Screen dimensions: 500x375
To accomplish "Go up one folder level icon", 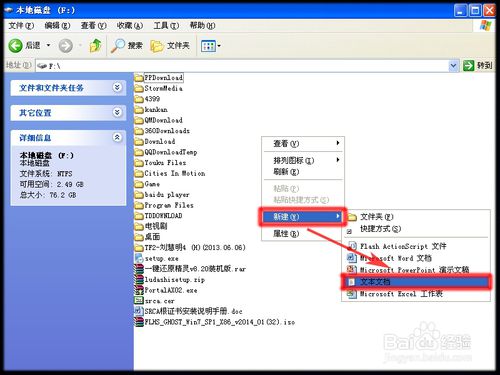I will (x=96, y=45).
